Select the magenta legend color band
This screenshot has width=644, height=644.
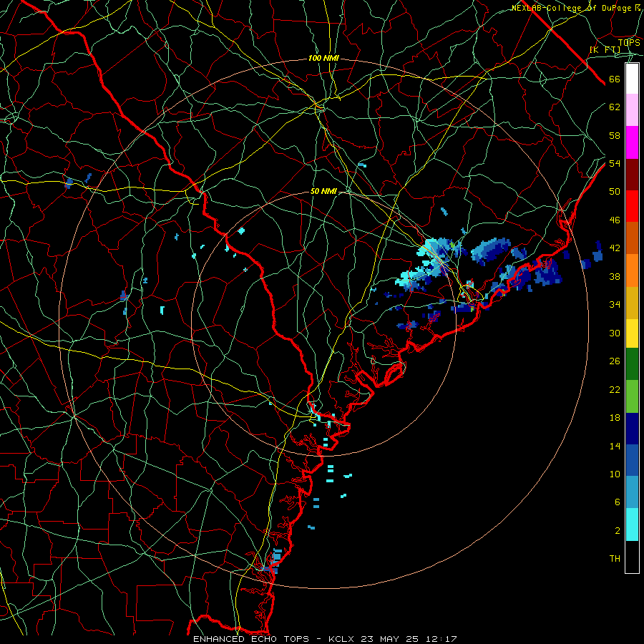point(632,142)
